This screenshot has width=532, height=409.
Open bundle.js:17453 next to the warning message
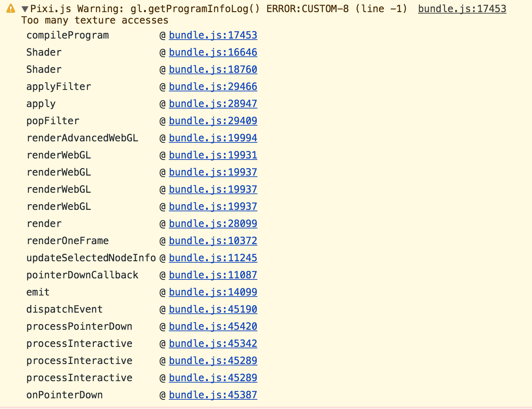461,9
